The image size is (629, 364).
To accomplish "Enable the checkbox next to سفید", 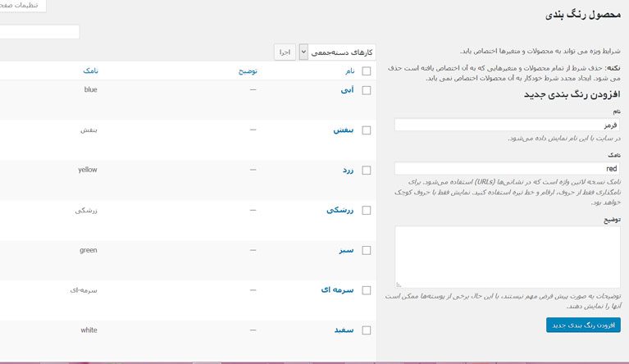I will [x=367, y=330].
